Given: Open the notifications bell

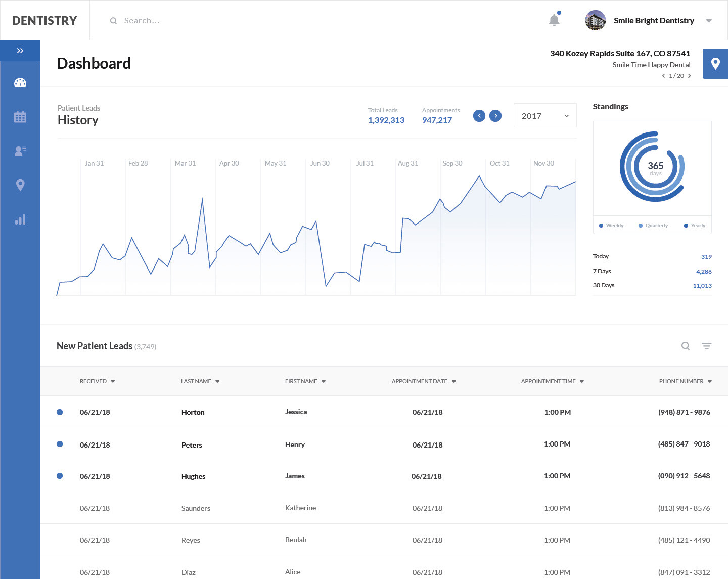Looking at the screenshot, I should point(554,20).
